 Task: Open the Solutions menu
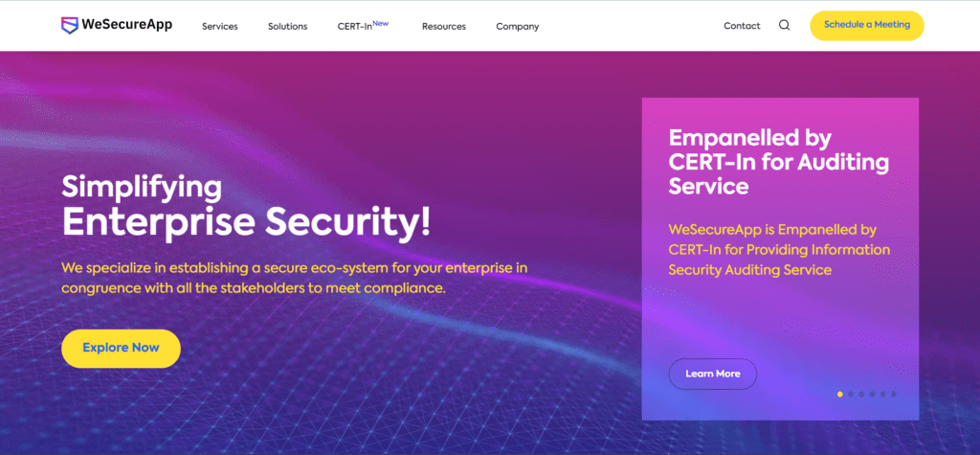click(x=287, y=26)
